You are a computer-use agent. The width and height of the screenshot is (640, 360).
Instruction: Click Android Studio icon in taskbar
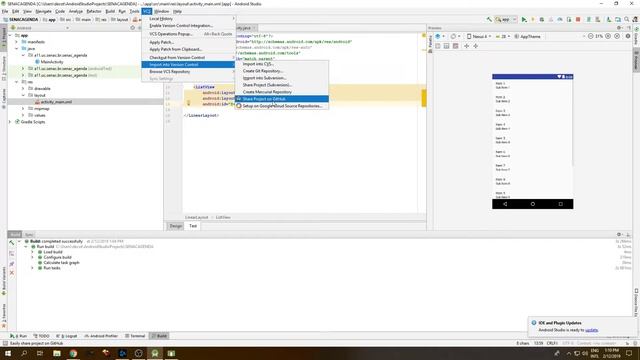tap(155, 353)
